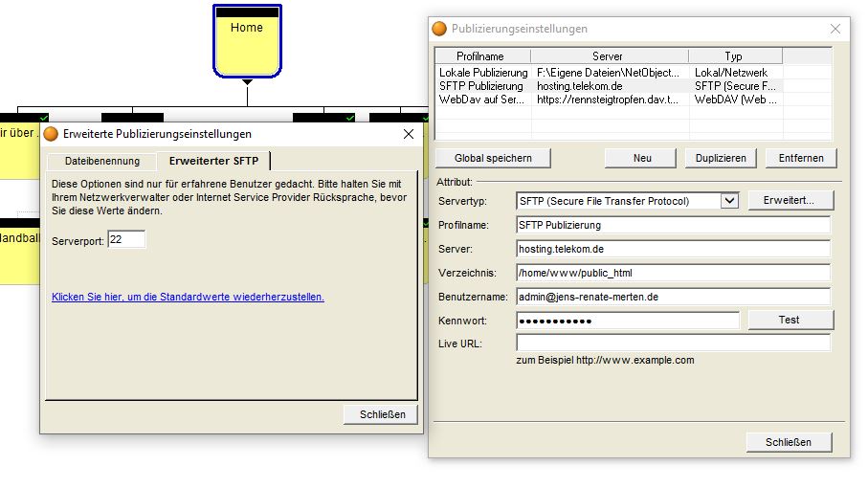Select the Home page node in site view
868x488 pixels.
tap(248, 40)
